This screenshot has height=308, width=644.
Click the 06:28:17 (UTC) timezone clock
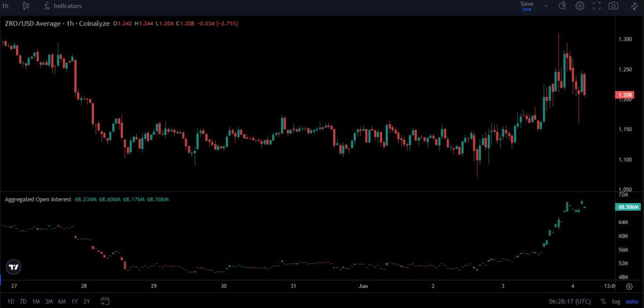pyautogui.click(x=571, y=301)
